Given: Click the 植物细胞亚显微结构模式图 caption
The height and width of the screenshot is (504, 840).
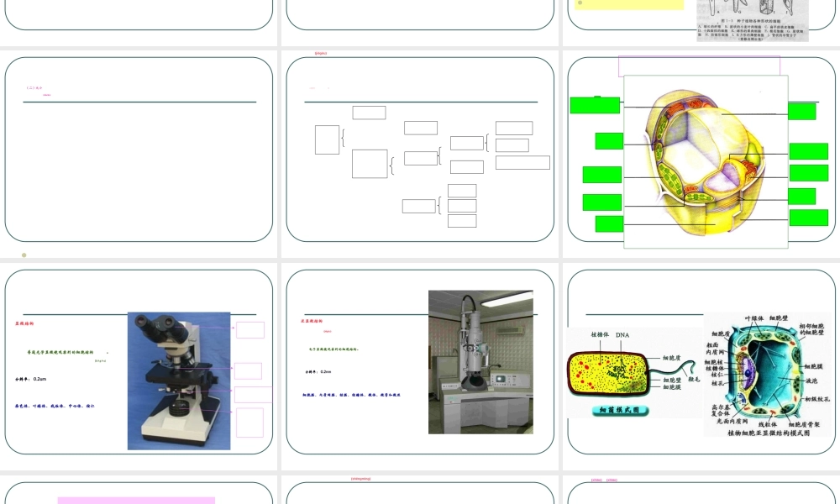Looking at the screenshot, I should pos(769,433).
